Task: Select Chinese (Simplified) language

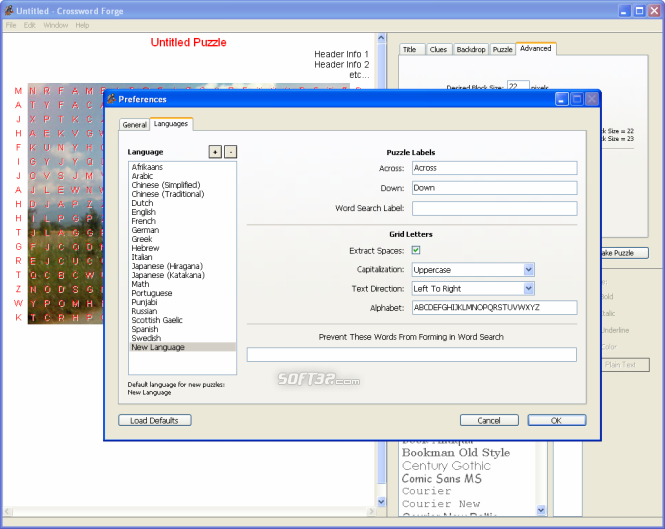Action: (x=182, y=185)
